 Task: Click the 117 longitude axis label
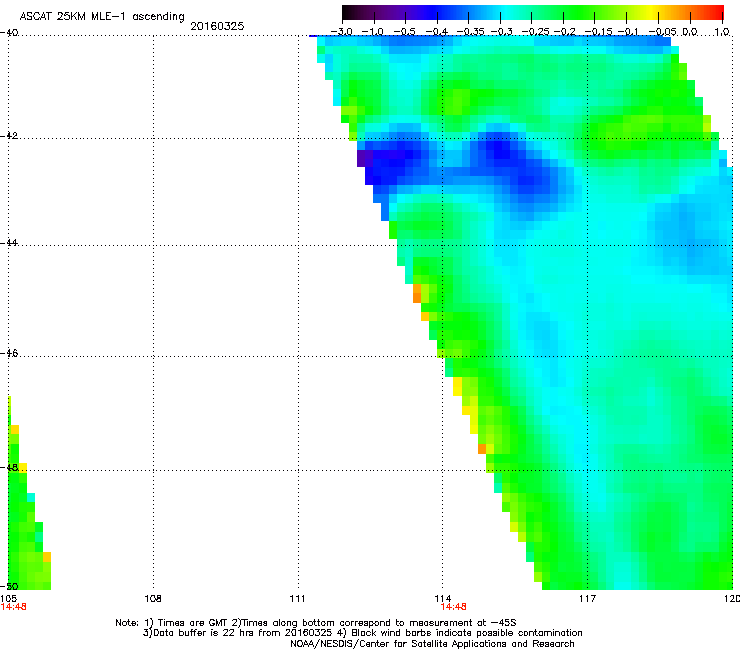pos(587,599)
